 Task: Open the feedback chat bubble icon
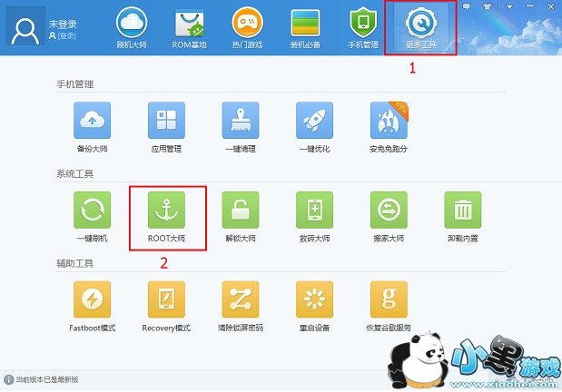(467, 6)
